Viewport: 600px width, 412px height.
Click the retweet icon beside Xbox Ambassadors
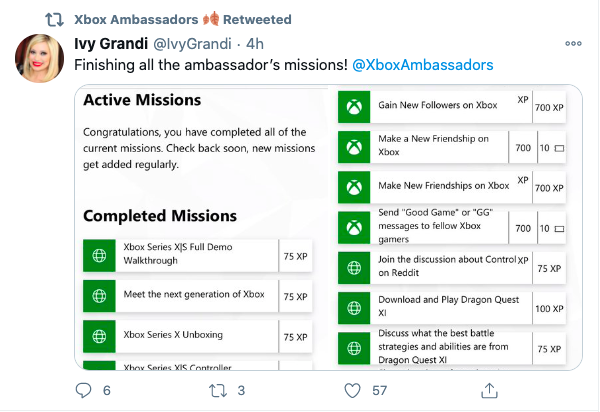tap(55, 19)
